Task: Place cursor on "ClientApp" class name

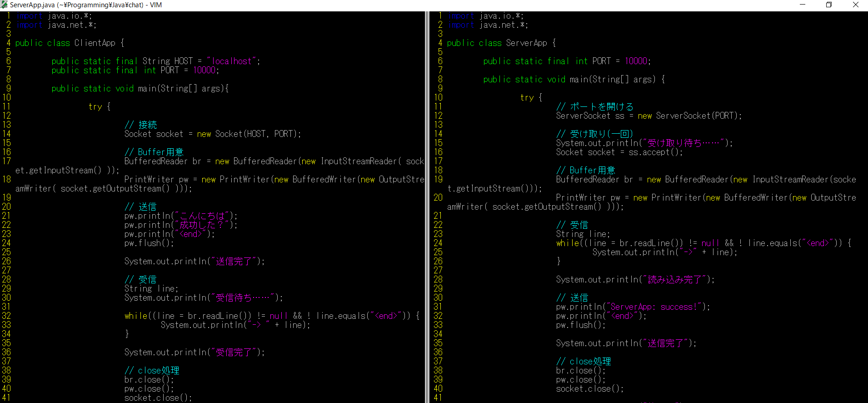Action: 95,43
